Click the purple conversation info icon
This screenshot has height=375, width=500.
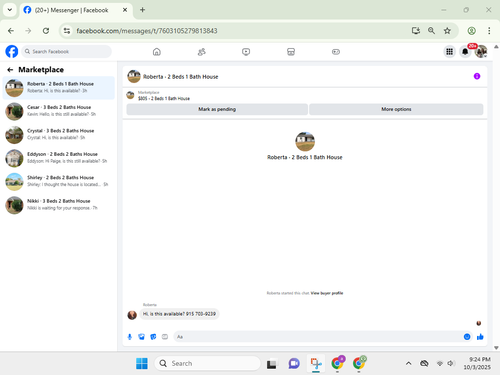coord(477,76)
